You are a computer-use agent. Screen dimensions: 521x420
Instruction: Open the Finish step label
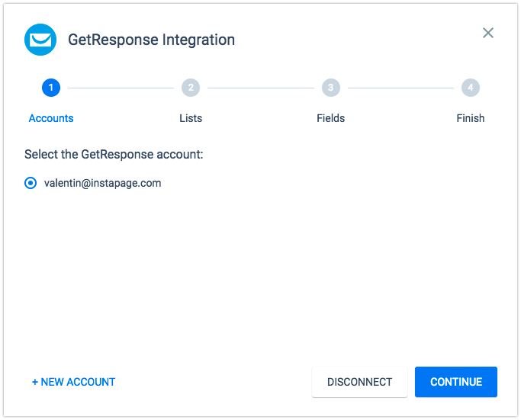471,118
